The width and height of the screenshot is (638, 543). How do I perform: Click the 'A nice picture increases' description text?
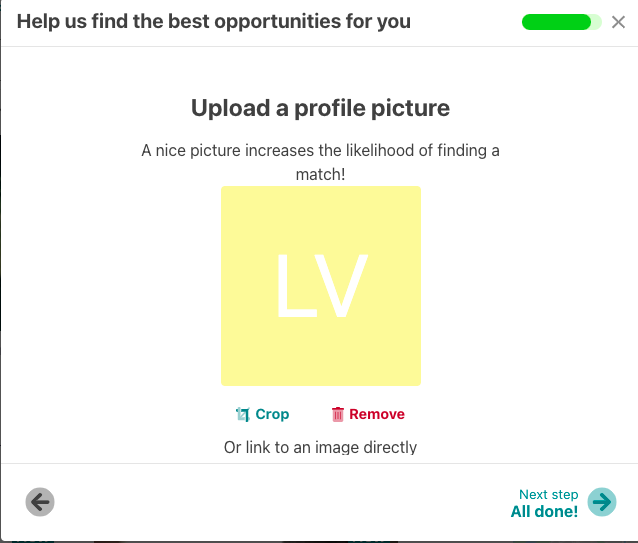[x=320, y=151]
